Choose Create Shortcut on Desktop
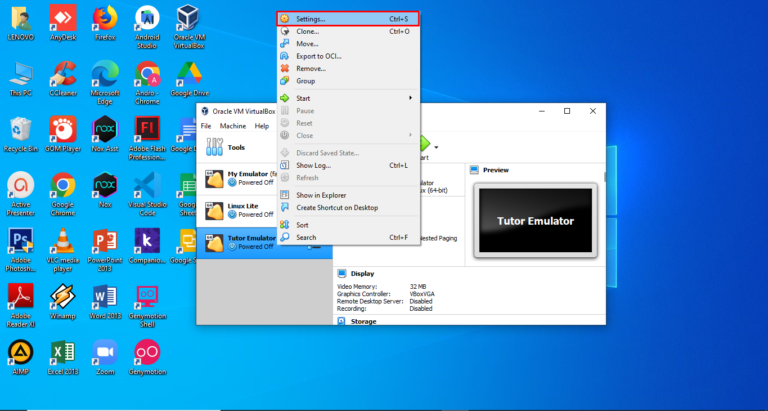This screenshot has width=768, height=411. (x=348, y=208)
